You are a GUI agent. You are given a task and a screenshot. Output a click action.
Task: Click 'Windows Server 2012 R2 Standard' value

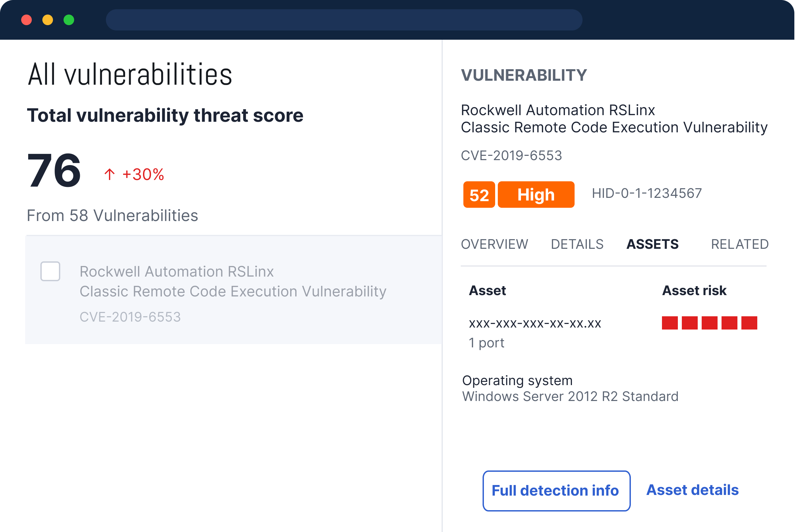[570, 396]
